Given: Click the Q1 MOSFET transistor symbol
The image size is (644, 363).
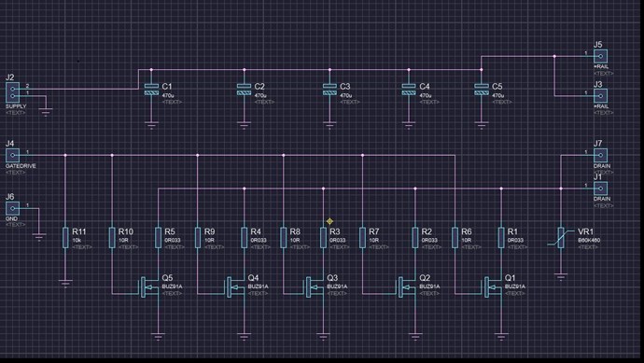Looking at the screenshot, I should coord(493,286).
